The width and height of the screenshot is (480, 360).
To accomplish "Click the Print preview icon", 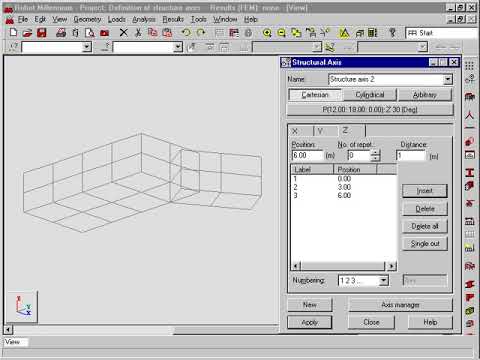I will click(90, 32).
